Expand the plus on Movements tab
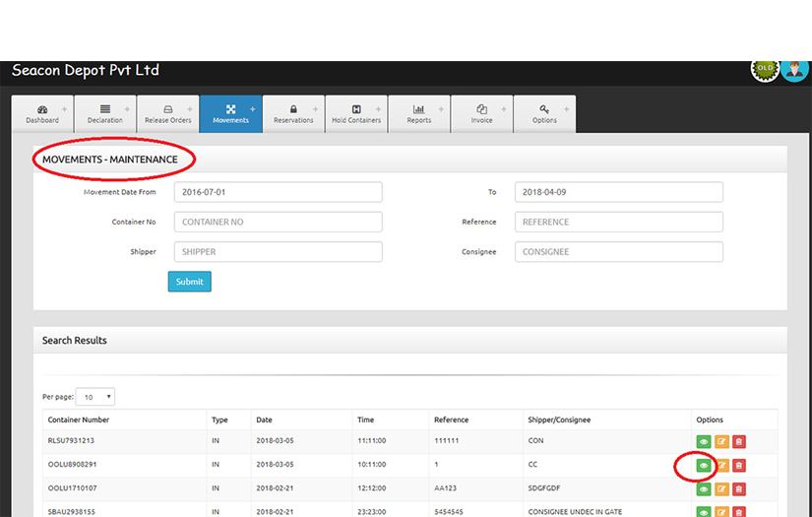Viewport: 812px width, 517px height. click(253, 109)
